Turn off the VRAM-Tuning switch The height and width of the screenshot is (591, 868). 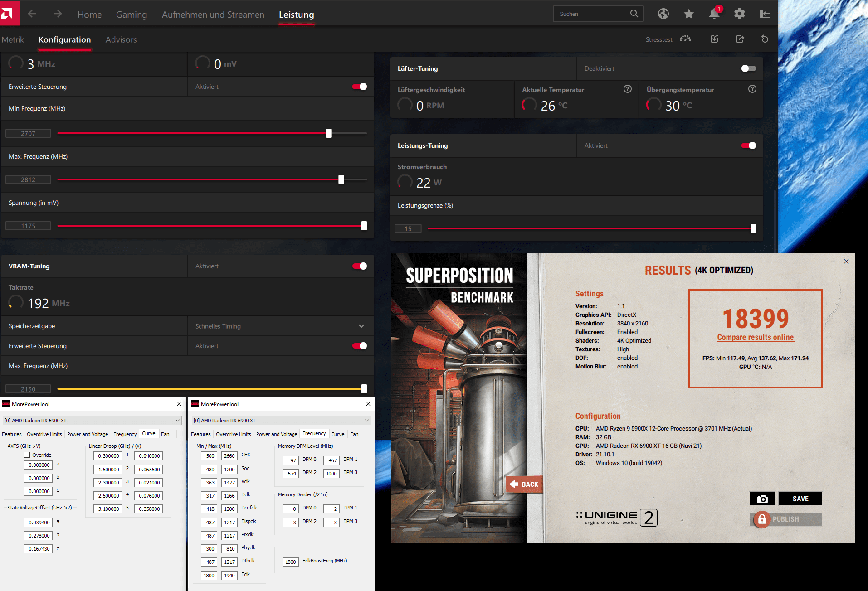coord(360,266)
